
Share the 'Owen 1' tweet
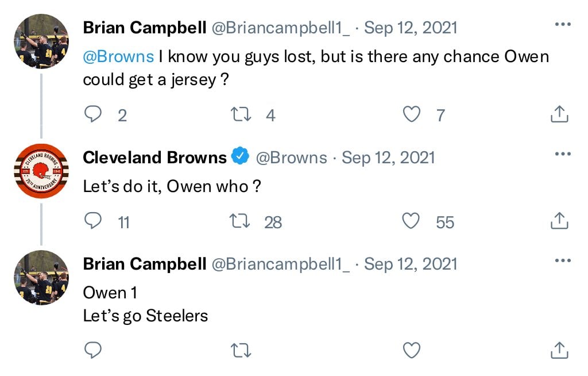pyautogui.click(x=559, y=350)
